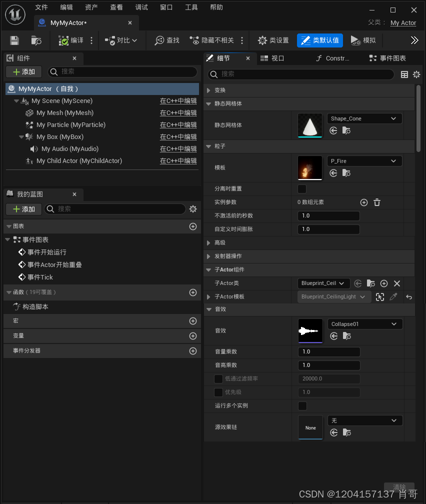This screenshot has width=426, height=504.
Task: Save the blueprint with the floppy disk icon
Action: [x=14, y=40]
